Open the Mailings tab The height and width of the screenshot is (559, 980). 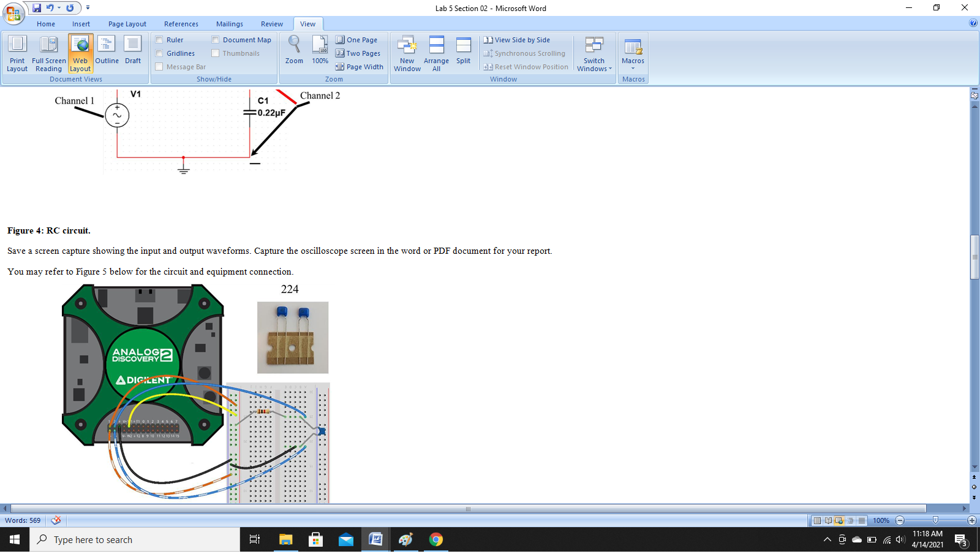coord(229,24)
